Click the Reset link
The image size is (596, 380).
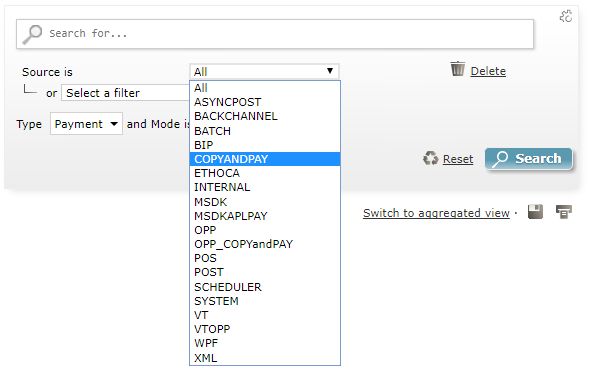458,159
